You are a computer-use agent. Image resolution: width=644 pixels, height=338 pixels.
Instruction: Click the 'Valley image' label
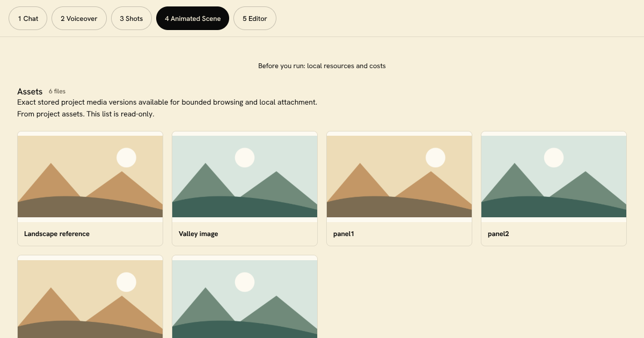click(199, 234)
